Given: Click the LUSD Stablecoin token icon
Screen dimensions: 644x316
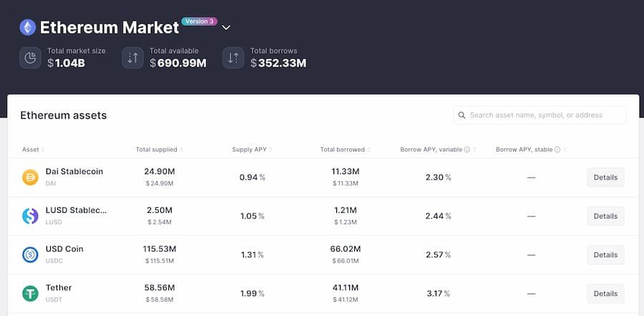Looking at the screenshot, I should [x=30, y=216].
